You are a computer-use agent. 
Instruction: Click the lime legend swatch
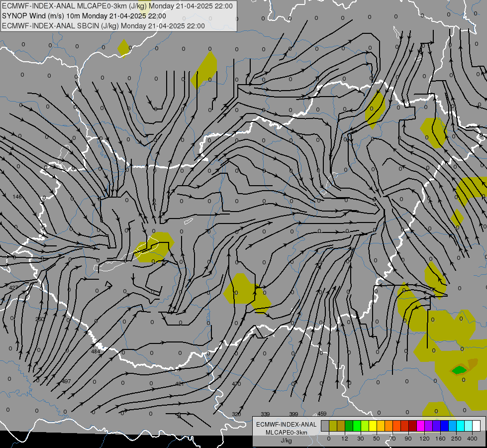click(x=365, y=426)
